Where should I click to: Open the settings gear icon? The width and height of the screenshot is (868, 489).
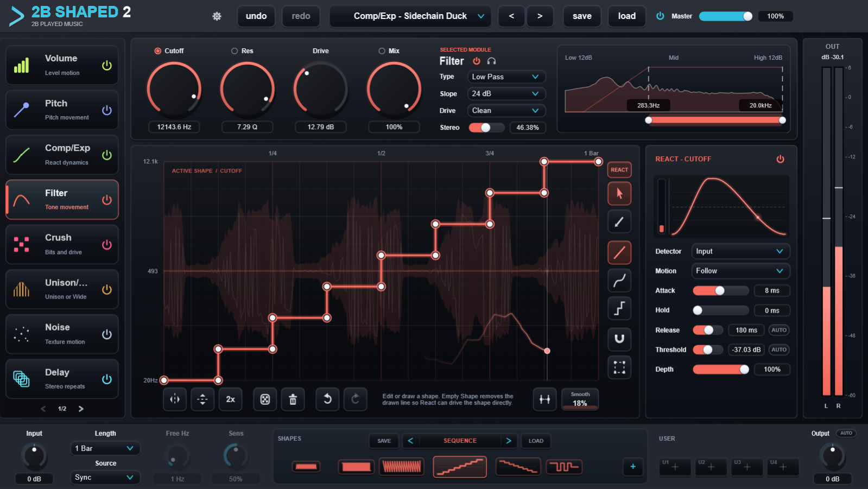pos(217,16)
